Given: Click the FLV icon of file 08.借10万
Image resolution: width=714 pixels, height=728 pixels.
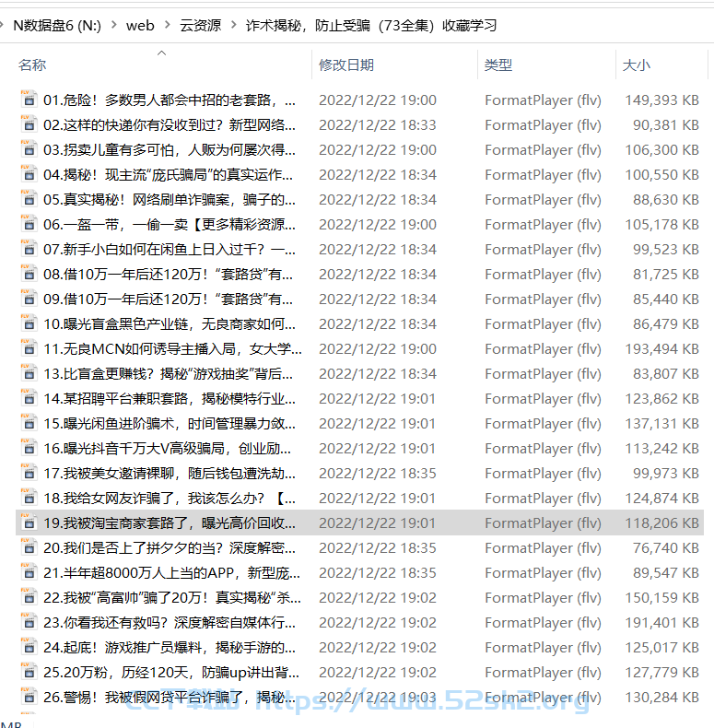Looking at the screenshot, I should coord(29,274).
